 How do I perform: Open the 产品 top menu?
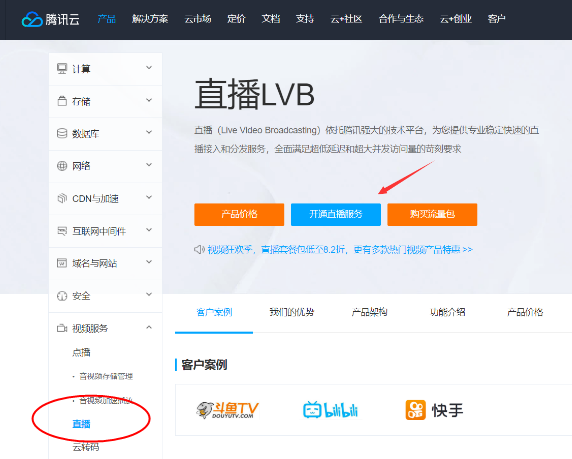pyautogui.click(x=107, y=19)
